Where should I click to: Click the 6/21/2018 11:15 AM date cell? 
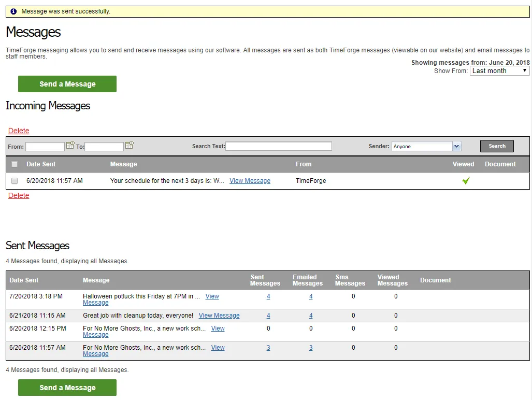[37, 316]
